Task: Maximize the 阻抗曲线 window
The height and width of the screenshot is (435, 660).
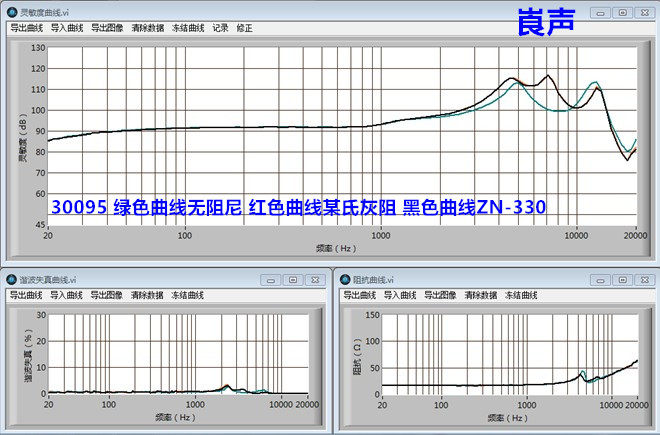Action: click(x=622, y=280)
